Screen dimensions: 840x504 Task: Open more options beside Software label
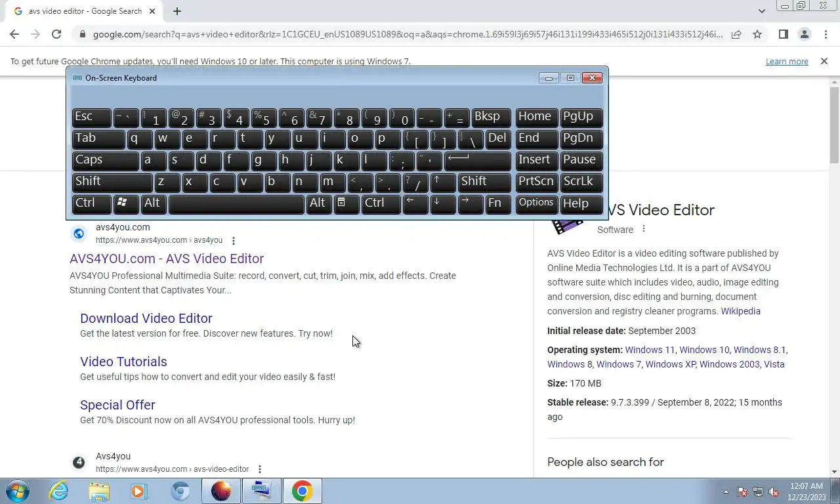pos(644,229)
